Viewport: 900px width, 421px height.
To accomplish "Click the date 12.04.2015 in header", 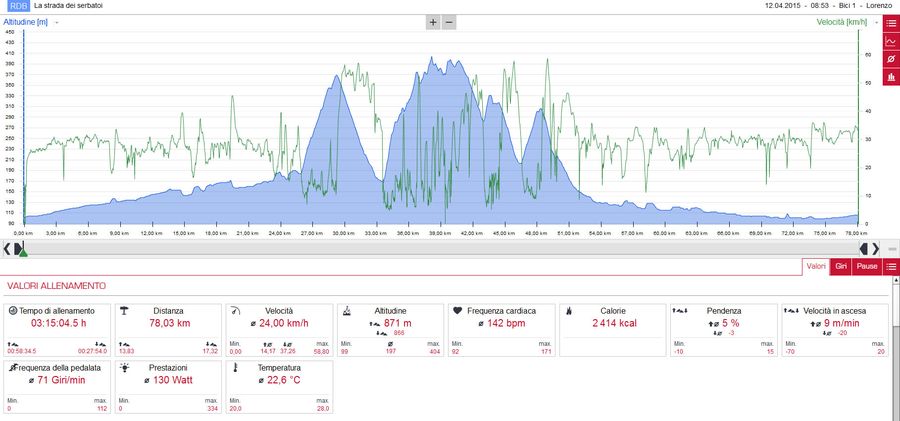I will pos(782,5).
